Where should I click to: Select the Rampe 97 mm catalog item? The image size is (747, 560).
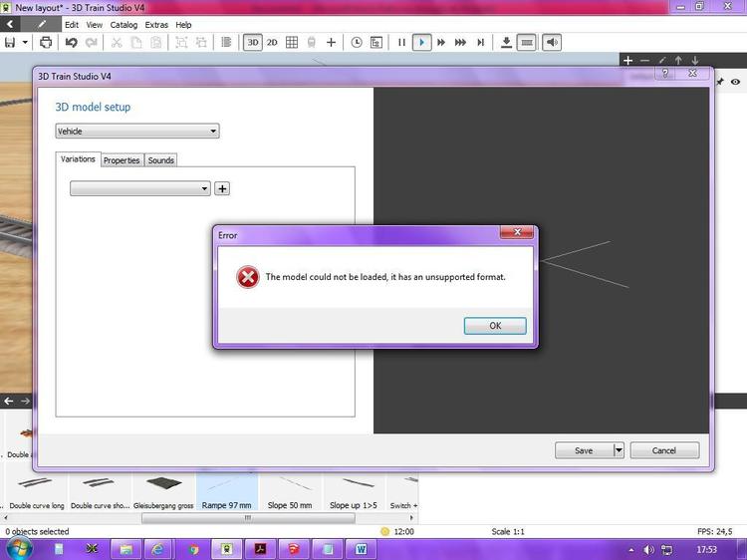coord(227,493)
